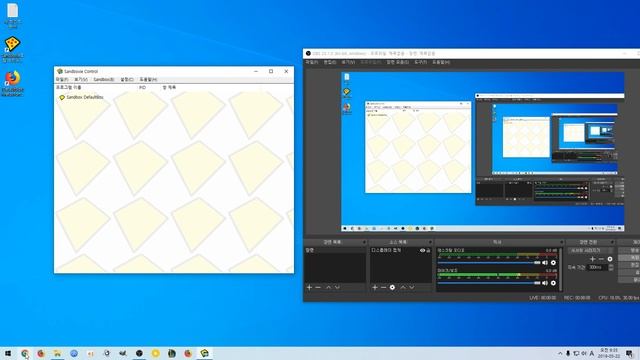Image resolution: width=640 pixels, height=360 pixels.
Task: Switch to Sandboxie Control taskbar icon
Action: (x=204, y=353)
